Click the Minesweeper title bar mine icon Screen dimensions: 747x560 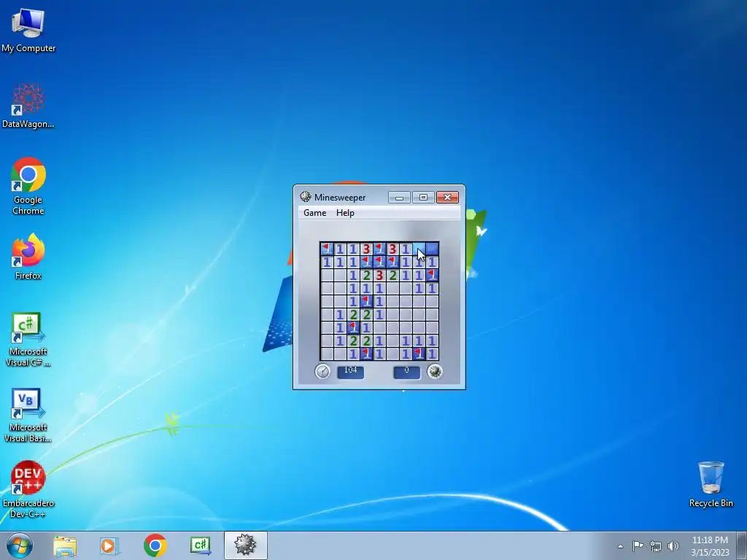click(x=306, y=197)
